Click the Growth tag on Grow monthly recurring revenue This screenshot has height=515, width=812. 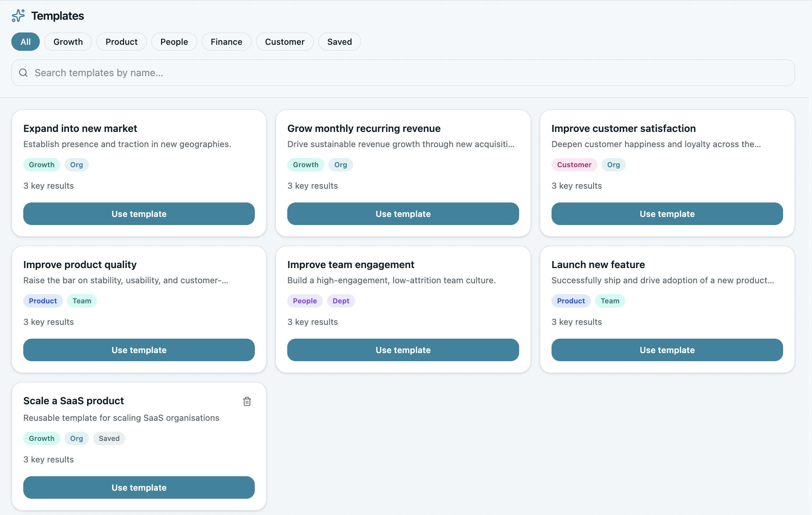[306, 165]
